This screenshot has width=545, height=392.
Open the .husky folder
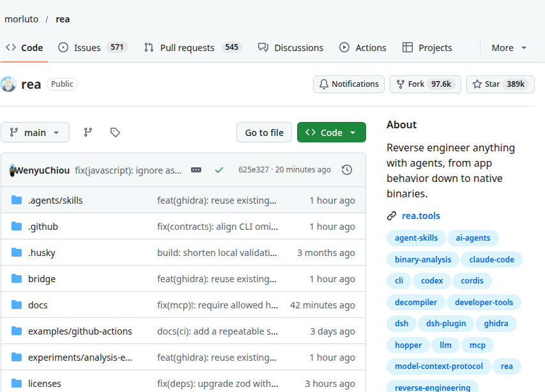[42, 253]
